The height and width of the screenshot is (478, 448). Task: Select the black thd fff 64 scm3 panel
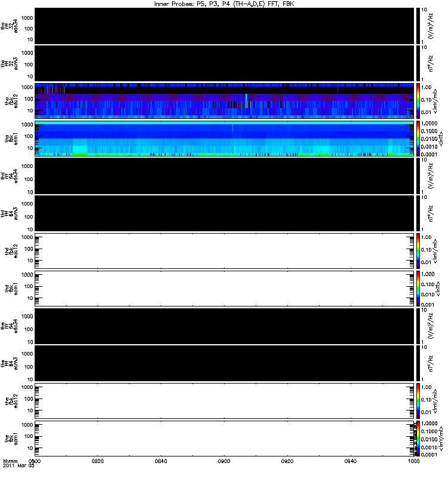tap(225, 213)
